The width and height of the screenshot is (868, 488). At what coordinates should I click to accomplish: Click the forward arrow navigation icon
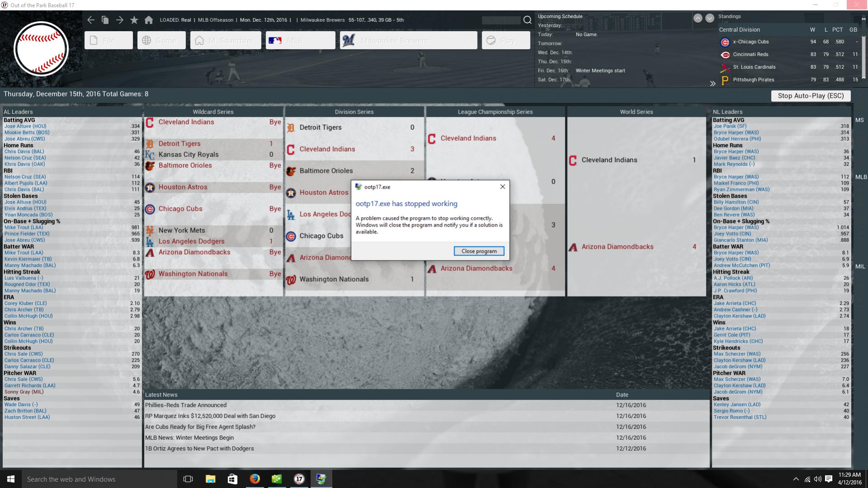click(120, 20)
